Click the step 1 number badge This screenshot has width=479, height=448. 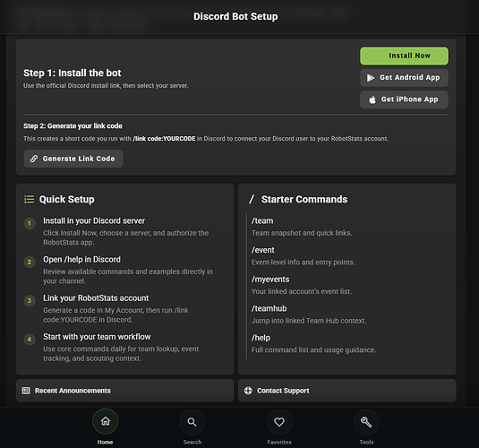tap(30, 223)
